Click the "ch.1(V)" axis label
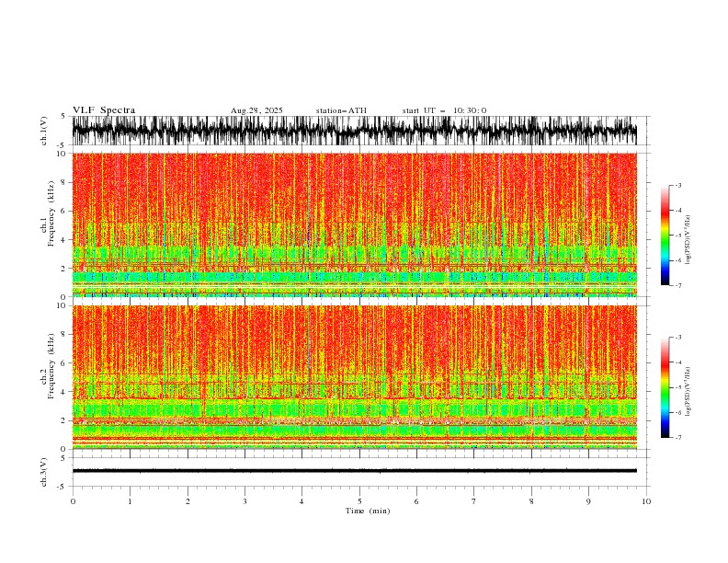Image resolution: width=728 pixels, height=563 pixels. point(44,131)
